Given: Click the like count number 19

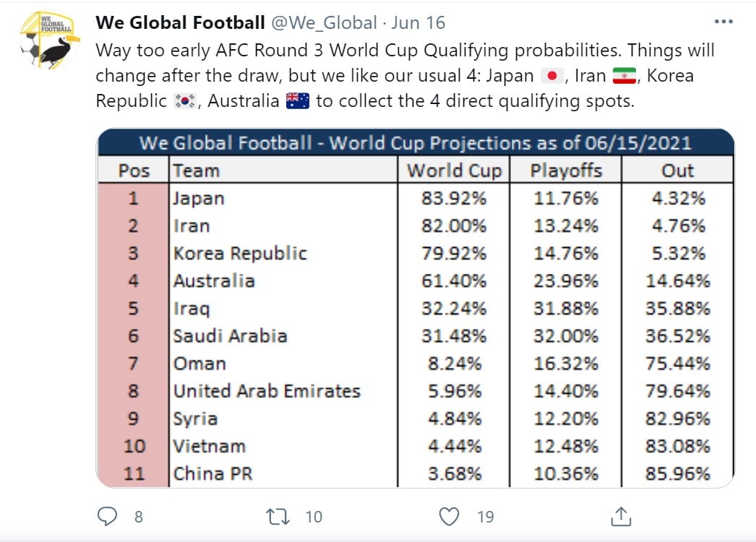Looking at the screenshot, I should [x=485, y=517].
